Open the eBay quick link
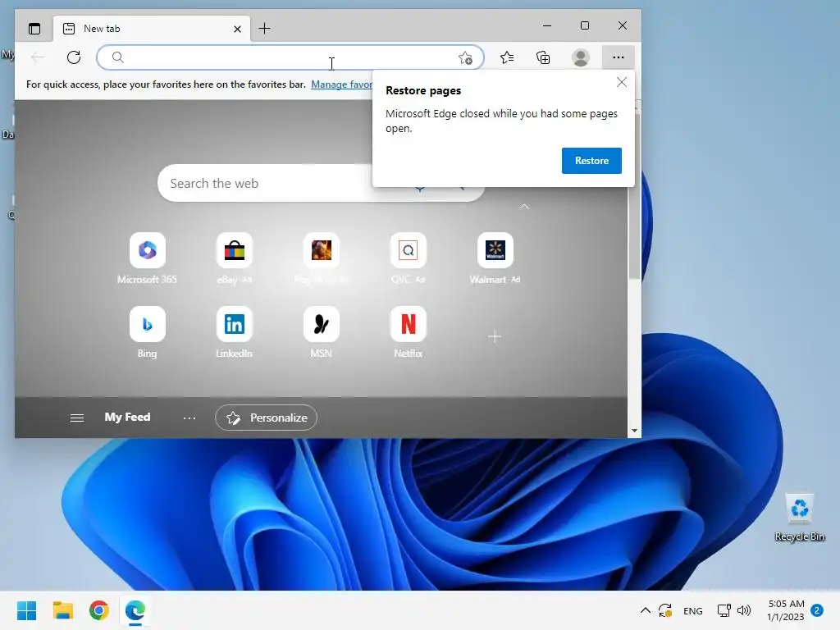 (234, 258)
